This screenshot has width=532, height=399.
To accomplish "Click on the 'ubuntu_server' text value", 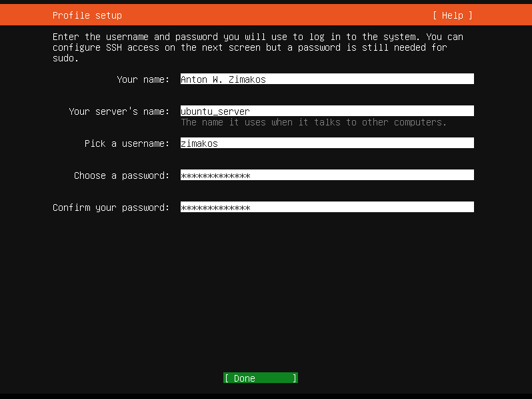I will (215, 111).
